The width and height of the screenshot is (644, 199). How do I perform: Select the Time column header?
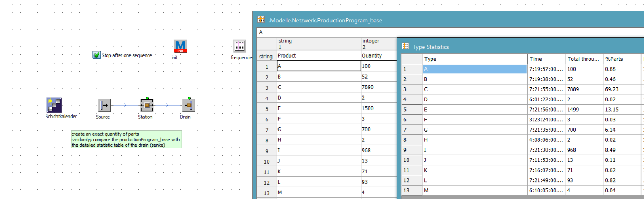pos(546,59)
